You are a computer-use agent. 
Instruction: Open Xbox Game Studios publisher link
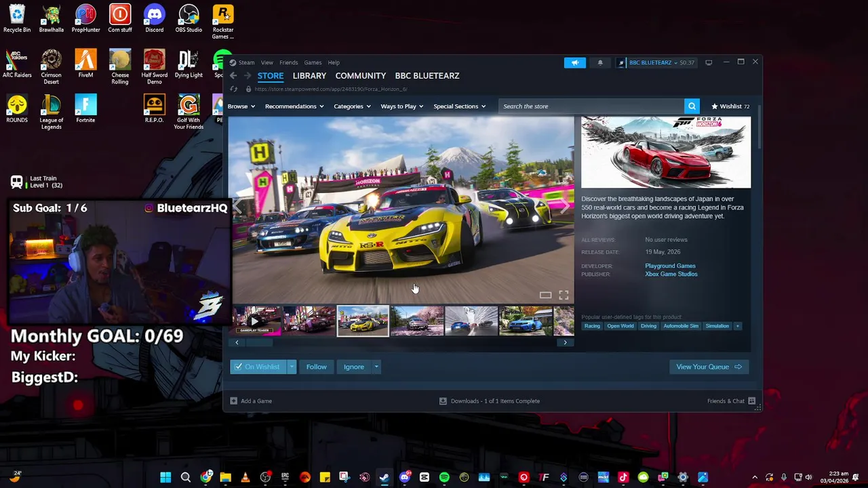coord(671,274)
